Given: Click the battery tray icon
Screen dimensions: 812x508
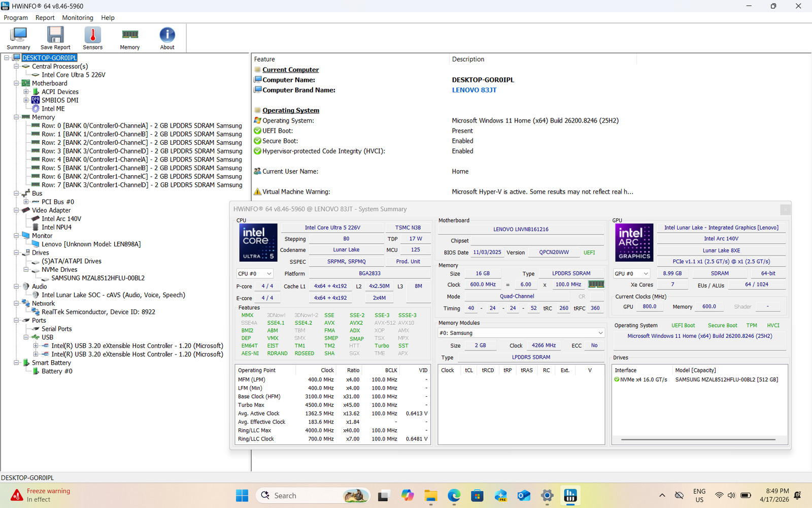Looking at the screenshot, I should pyautogui.click(x=746, y=495).
